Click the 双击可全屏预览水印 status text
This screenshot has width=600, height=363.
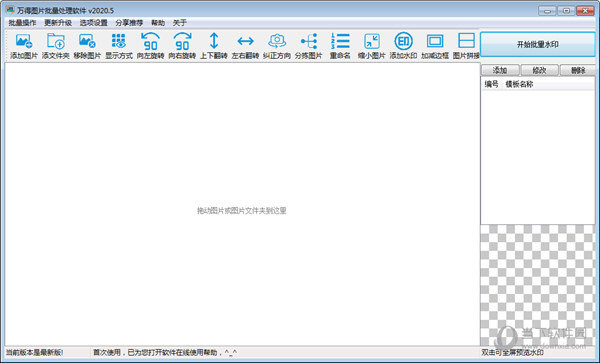click(512, 352)
